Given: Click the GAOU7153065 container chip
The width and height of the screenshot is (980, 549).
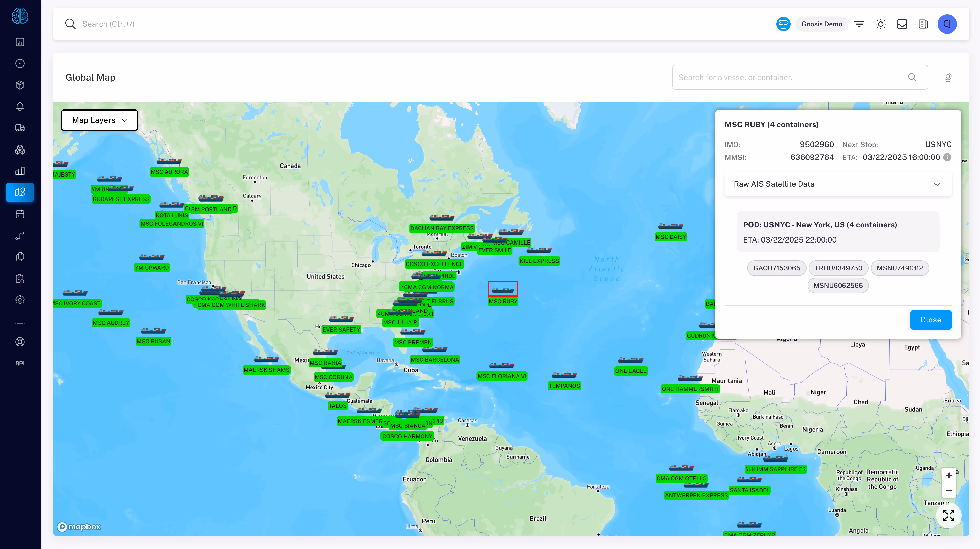Looking at the screenshot, I should tap(777, 268).
